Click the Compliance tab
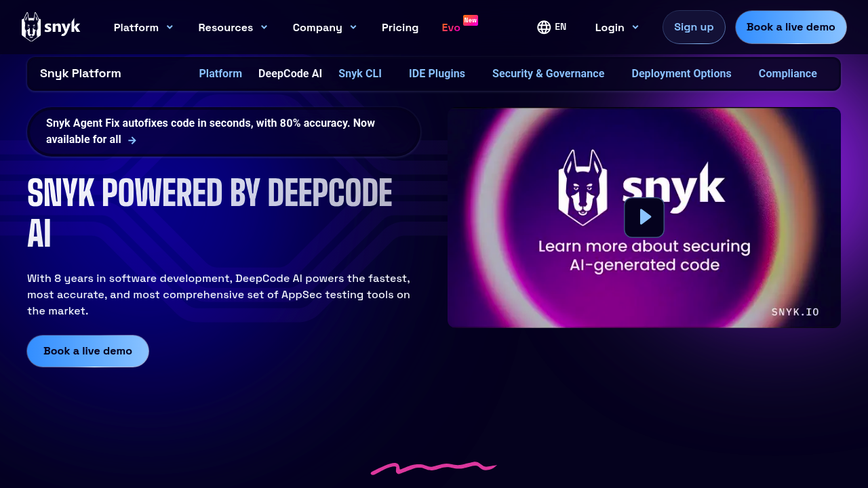The height and width of the screenshot is (488, 868). click(x=787, y=74)
